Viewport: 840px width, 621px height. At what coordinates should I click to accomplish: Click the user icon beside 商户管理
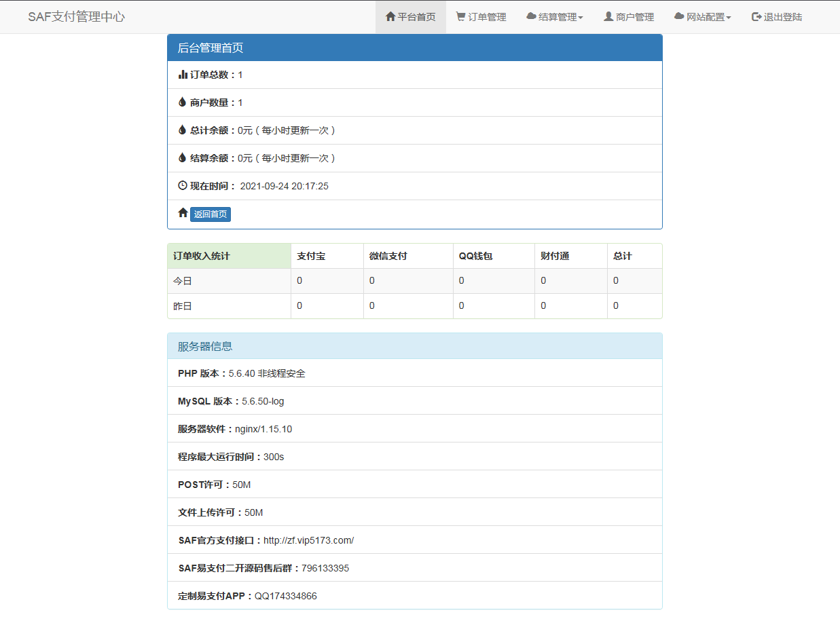607,16
